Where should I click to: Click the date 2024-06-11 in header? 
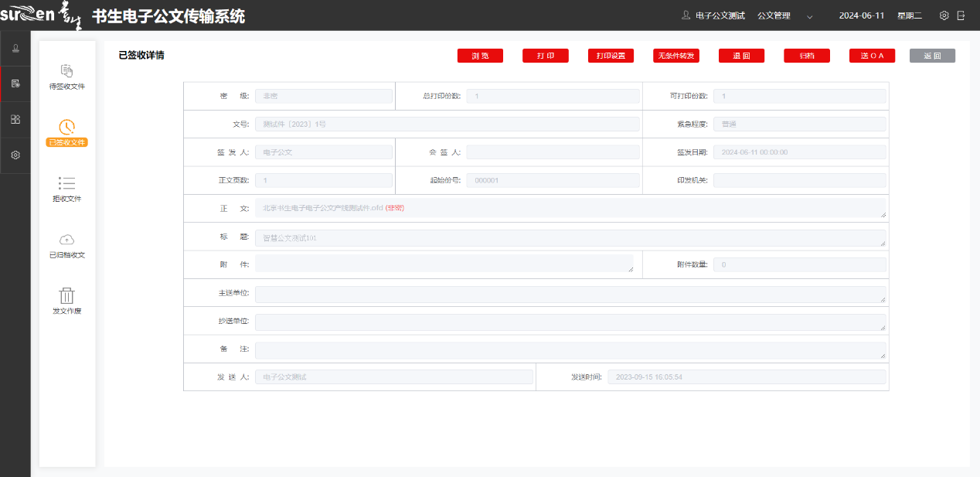coord(862,15)
